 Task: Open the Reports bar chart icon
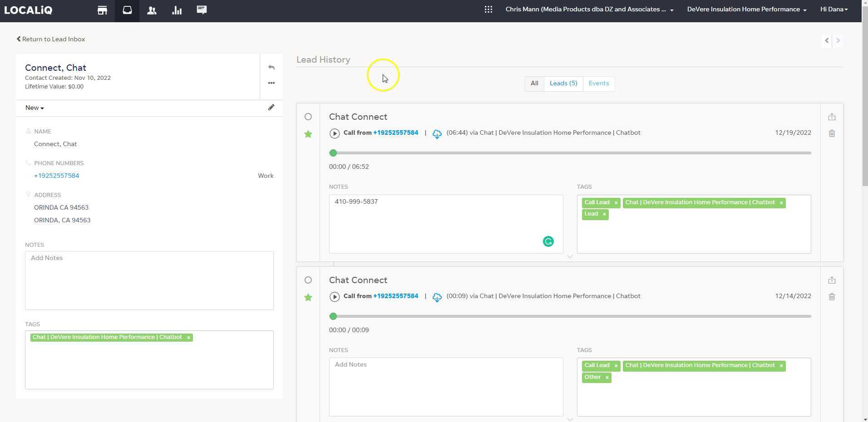point(177,10)
